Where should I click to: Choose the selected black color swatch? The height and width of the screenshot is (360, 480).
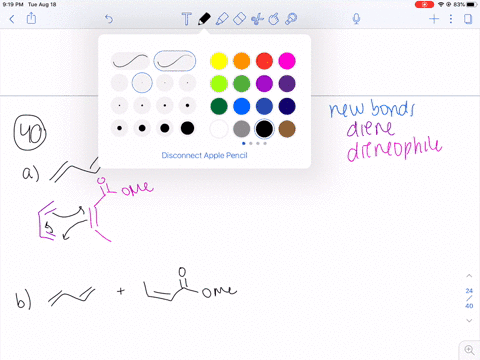click(264, 129)
